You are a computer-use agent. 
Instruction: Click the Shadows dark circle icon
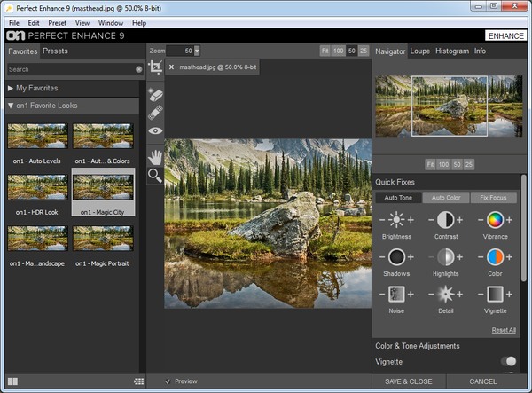396,257
